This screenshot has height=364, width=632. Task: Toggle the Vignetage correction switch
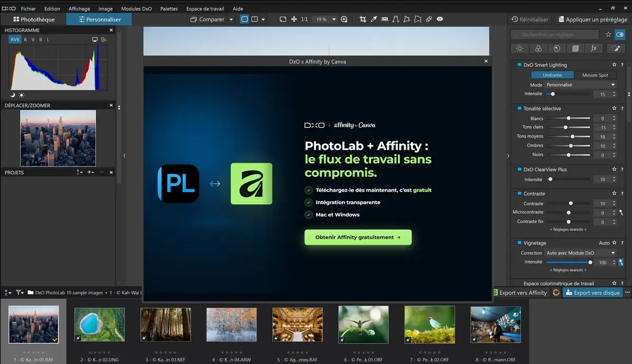point(518,243)
